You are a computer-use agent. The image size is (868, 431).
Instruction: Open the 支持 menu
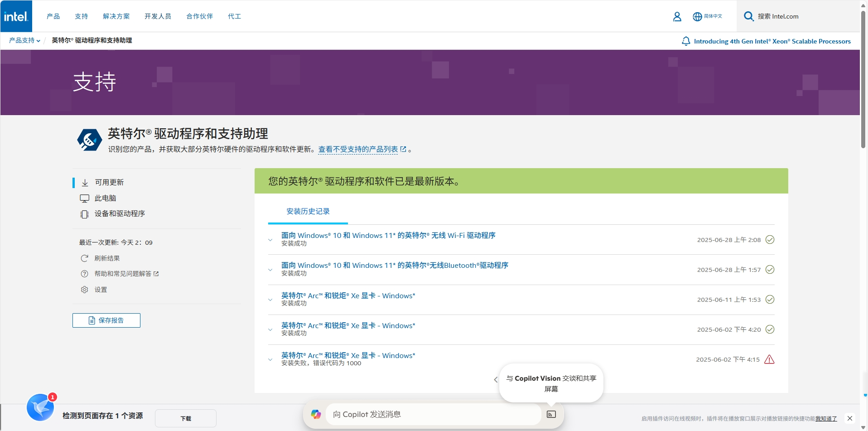(82, 16)
